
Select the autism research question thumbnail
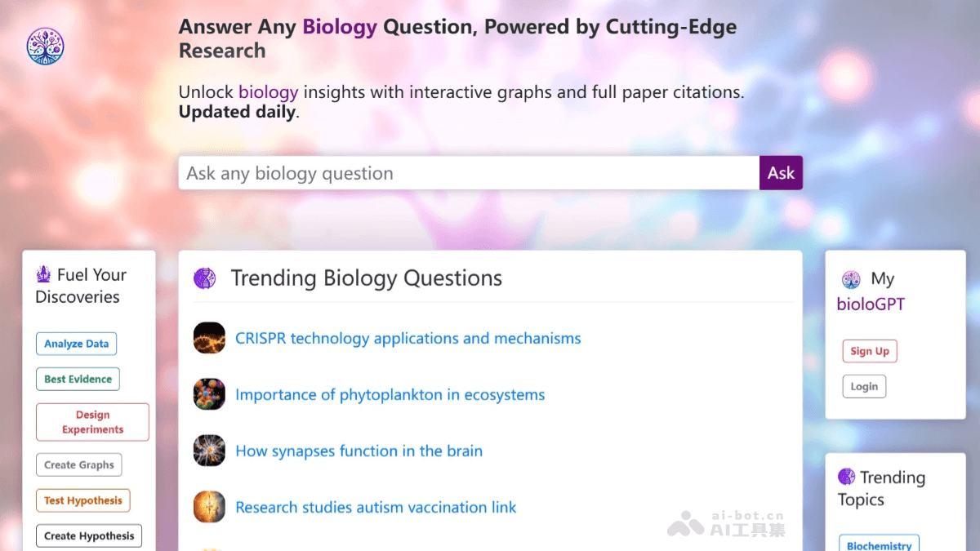pos(209,506)
